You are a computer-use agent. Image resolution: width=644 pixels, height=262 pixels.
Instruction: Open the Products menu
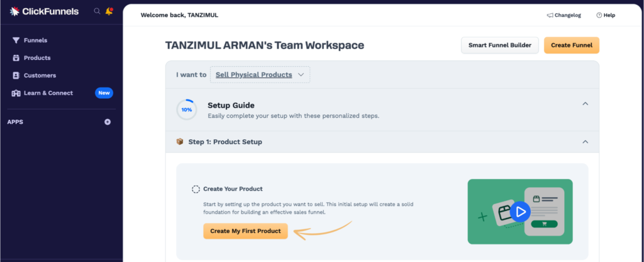(37, 58)
